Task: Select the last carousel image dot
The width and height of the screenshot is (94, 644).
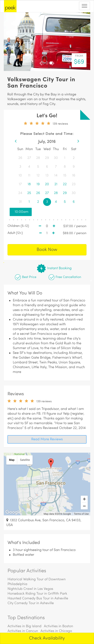Action: pos(51,63)
